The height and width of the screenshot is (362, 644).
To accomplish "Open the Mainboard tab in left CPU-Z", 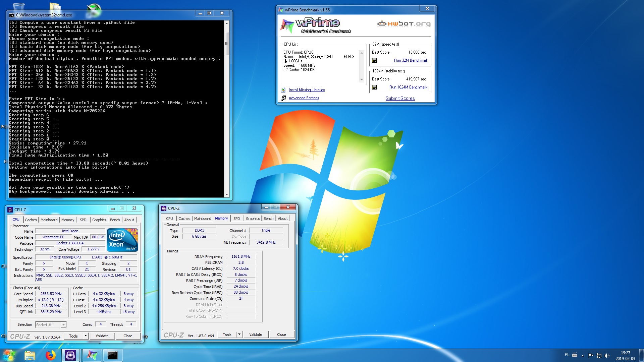I will [x=49, y=220].
